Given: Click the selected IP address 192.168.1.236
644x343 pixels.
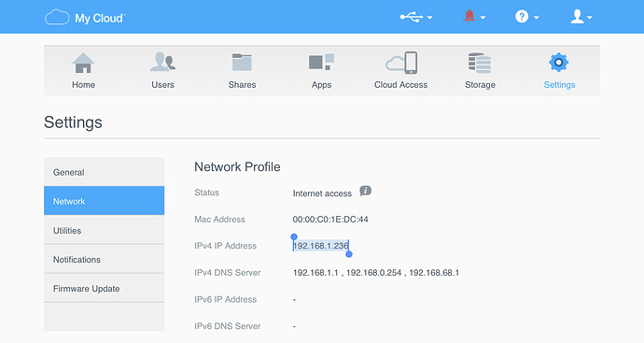Looking at the screenshot, I should [x=321, y=246].
